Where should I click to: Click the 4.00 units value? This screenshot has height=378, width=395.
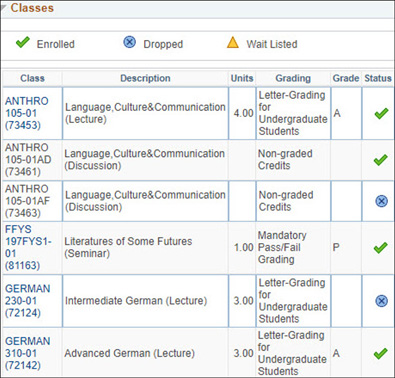click(x=244, y=113)
